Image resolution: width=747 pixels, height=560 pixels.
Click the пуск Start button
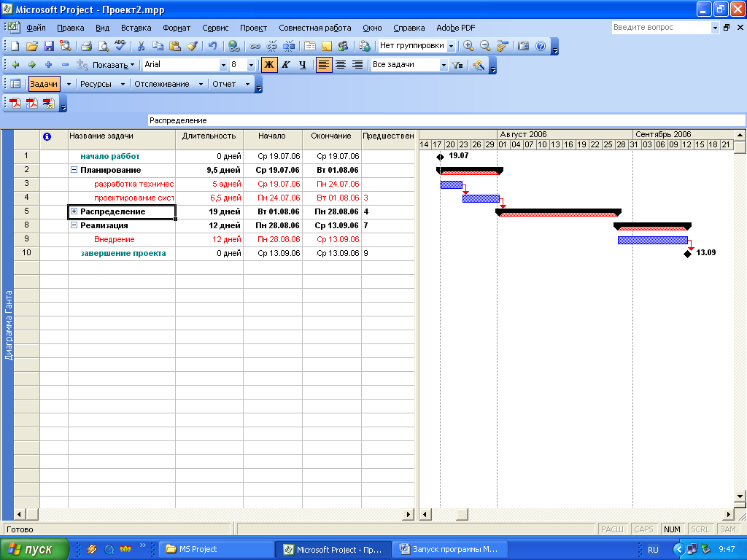(34, 549)
